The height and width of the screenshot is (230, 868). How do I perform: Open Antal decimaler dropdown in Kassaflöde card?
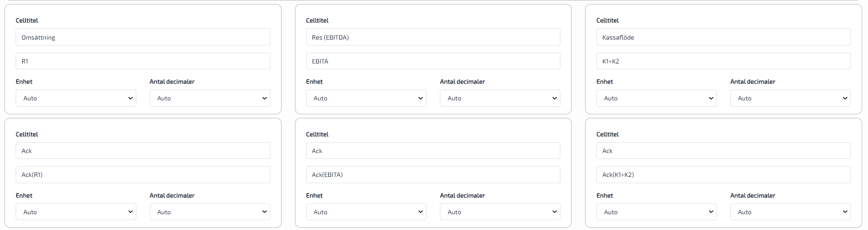pos(791,98)
